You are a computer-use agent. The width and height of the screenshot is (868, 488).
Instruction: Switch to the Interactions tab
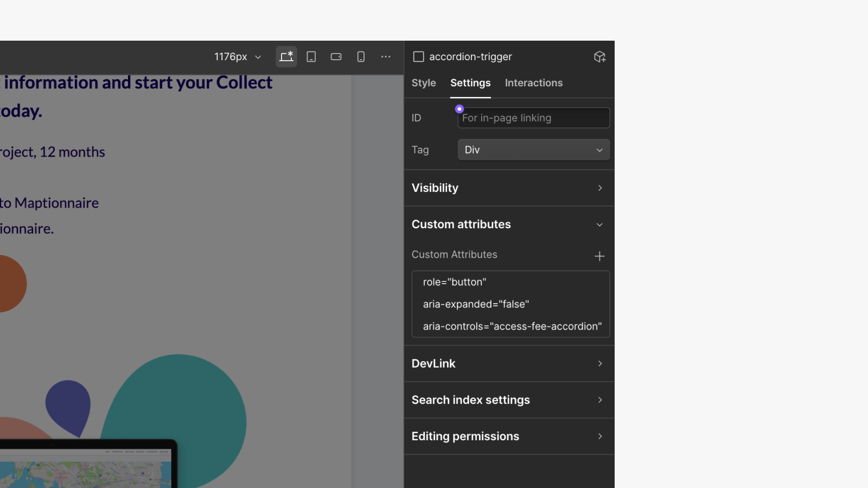coord(534,83)
